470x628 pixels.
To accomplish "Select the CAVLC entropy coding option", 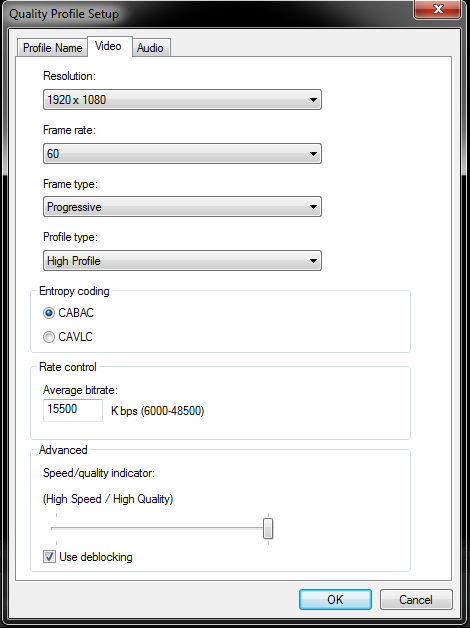I will [x=49, y=337].
